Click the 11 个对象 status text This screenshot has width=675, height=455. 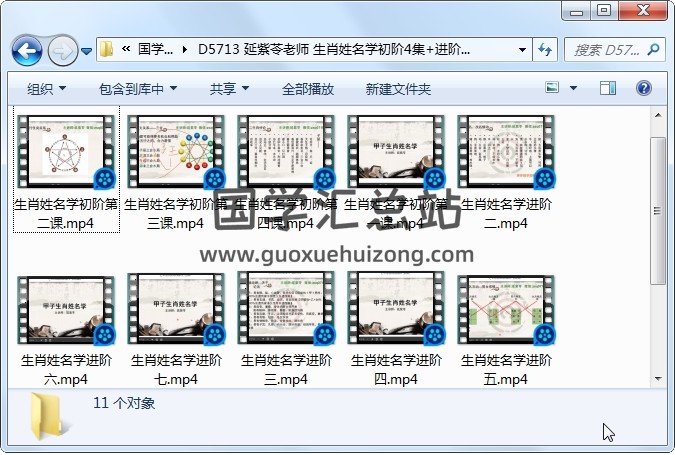click(124, 403)
